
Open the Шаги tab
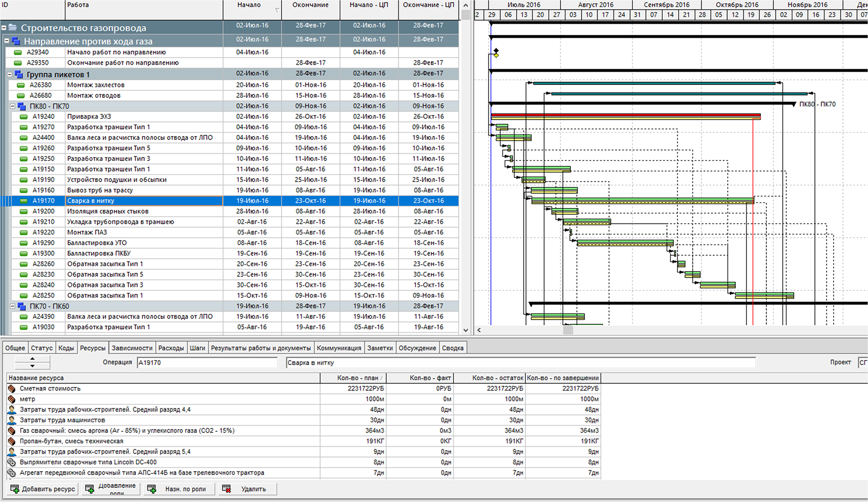(x=198, y=348)
